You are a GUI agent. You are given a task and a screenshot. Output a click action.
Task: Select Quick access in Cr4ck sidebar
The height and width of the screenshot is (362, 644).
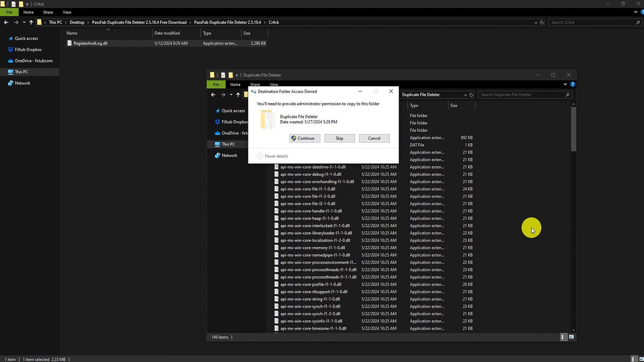26,38
